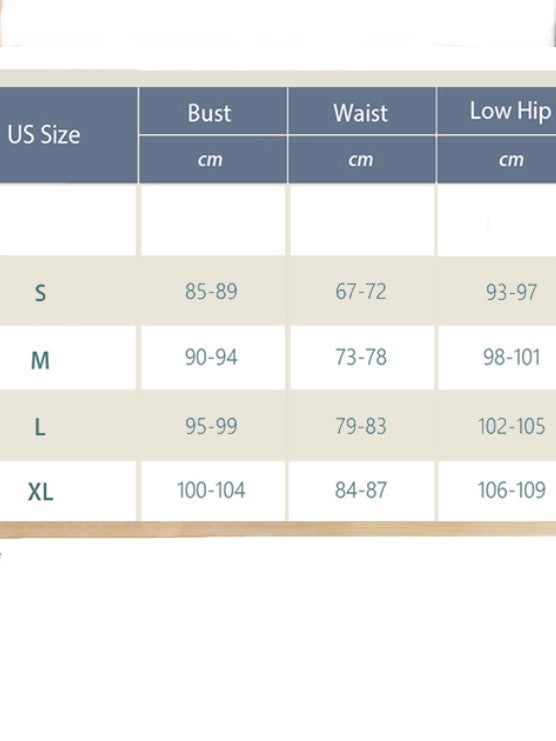Click the 100-104 bust measurement cell

coord(211,490)
